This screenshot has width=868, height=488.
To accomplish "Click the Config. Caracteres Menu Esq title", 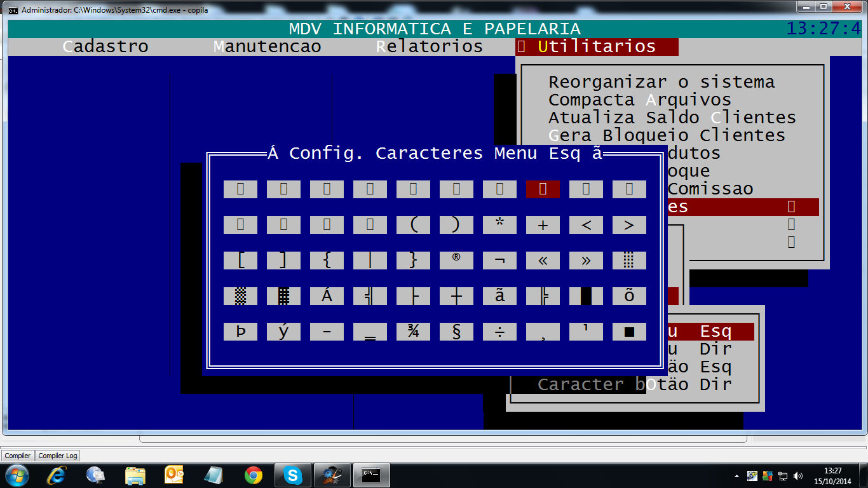I will pos(435,153).
